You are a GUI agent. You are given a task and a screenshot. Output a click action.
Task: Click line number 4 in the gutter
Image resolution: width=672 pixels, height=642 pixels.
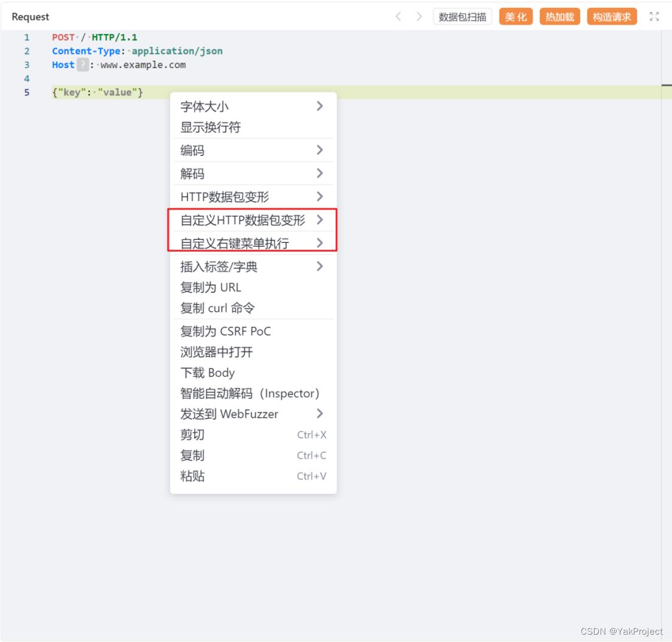coord(27,79)
